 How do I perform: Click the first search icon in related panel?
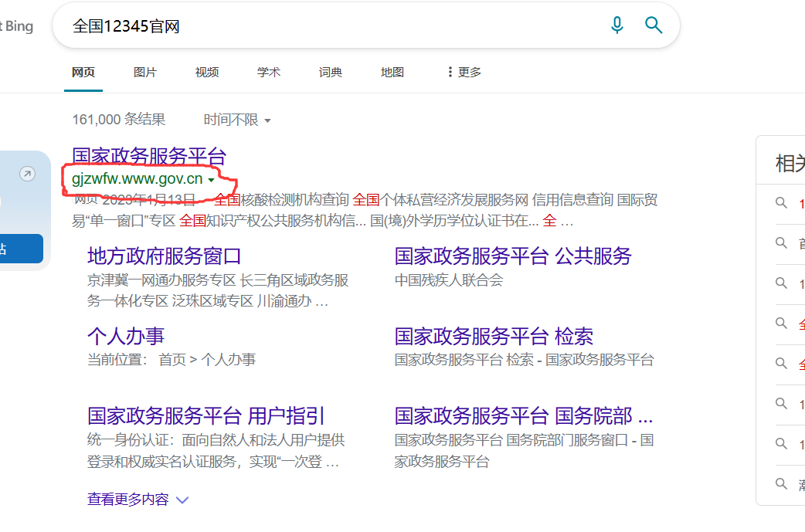[781, 202]
